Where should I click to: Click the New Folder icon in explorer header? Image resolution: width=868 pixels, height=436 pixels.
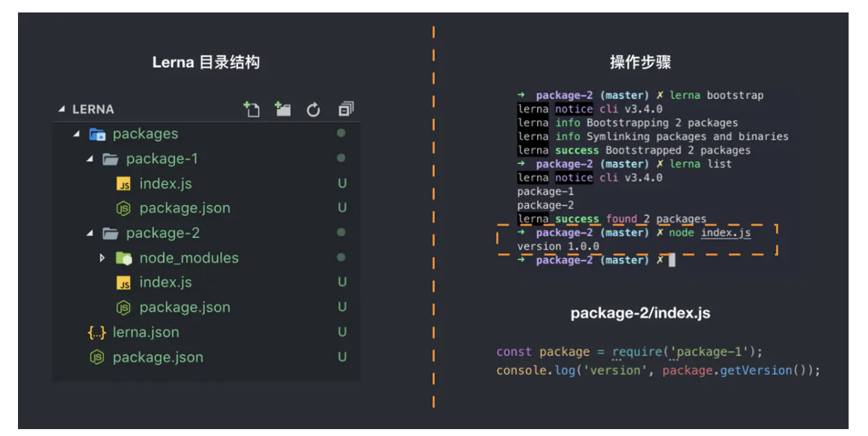tap(282, 109)
